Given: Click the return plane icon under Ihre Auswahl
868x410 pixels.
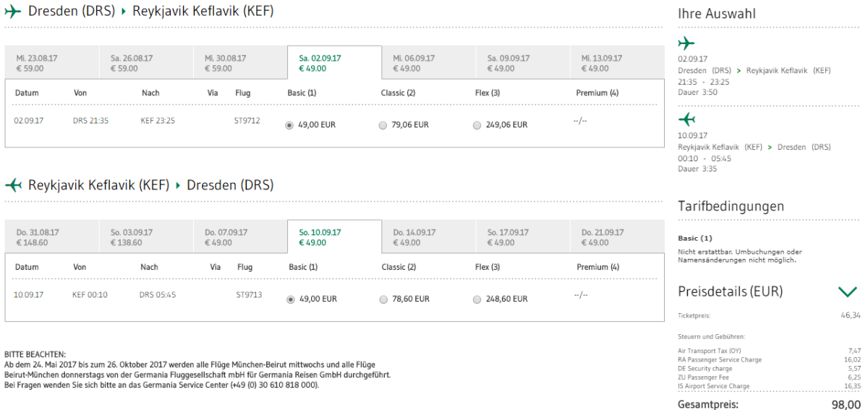Looking at the screenshot, I should 686,119.
